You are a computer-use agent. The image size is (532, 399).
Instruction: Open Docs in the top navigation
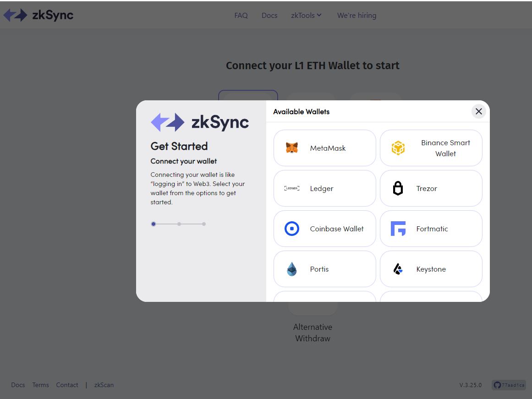269,15
